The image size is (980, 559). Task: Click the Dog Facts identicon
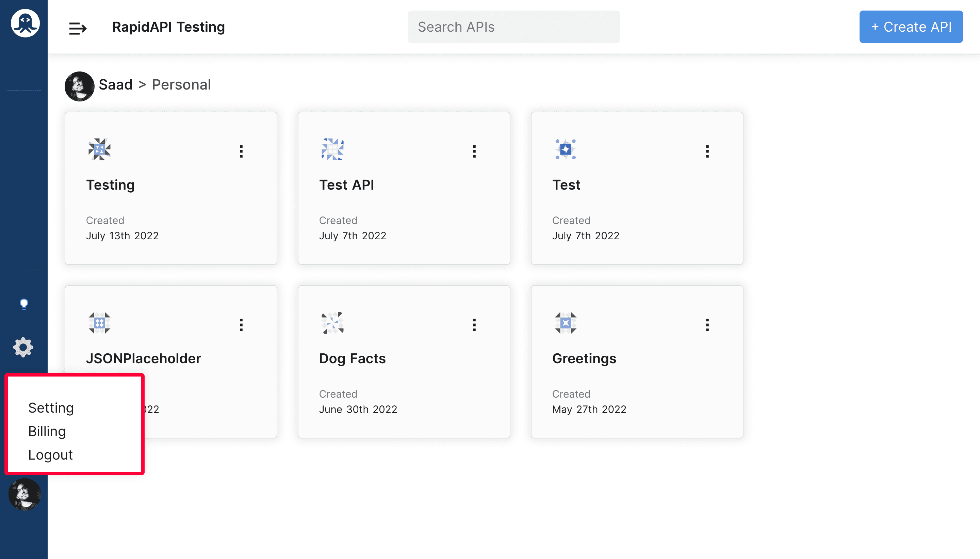332,323
